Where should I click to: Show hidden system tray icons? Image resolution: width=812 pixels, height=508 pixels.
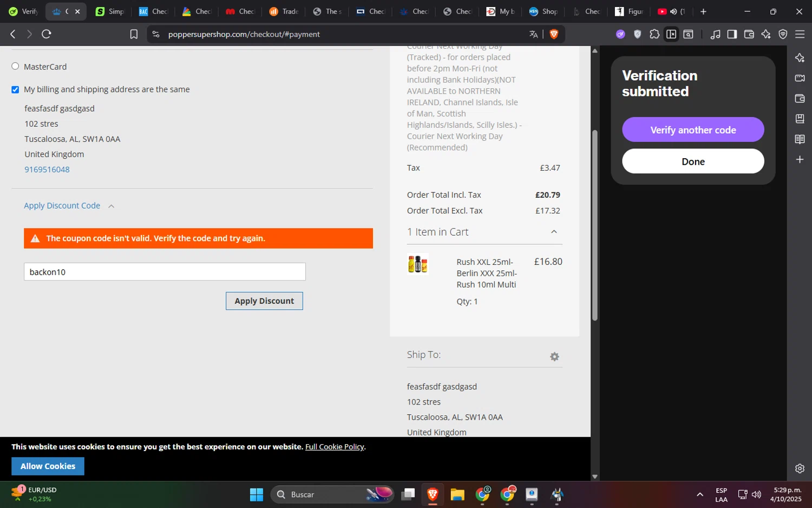pyautogui.click(x=700, y=494)
